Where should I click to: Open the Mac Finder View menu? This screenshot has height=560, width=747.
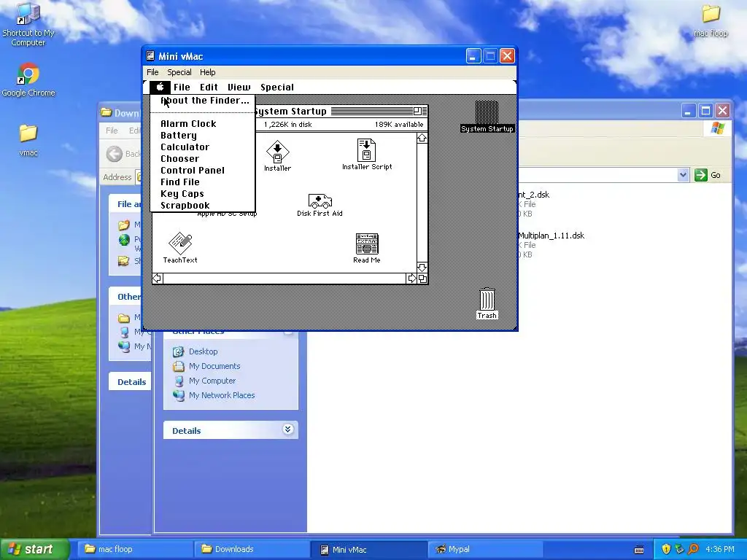(239, 87)
